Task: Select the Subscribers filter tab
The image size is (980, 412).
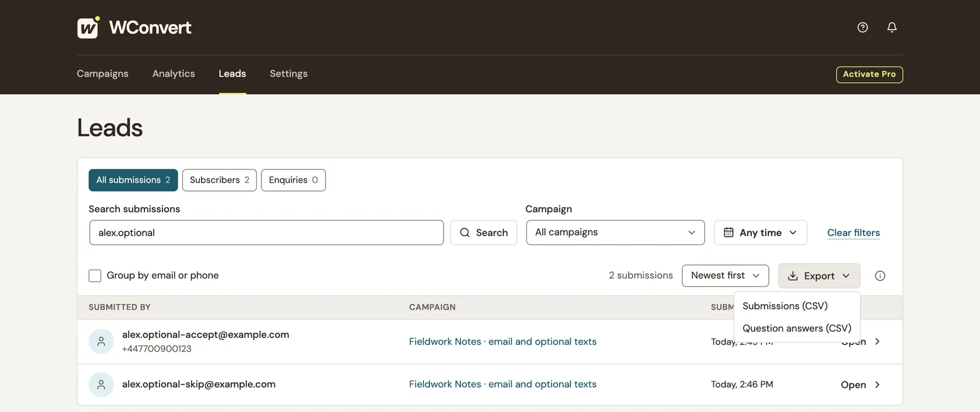Action: [219, 180]
